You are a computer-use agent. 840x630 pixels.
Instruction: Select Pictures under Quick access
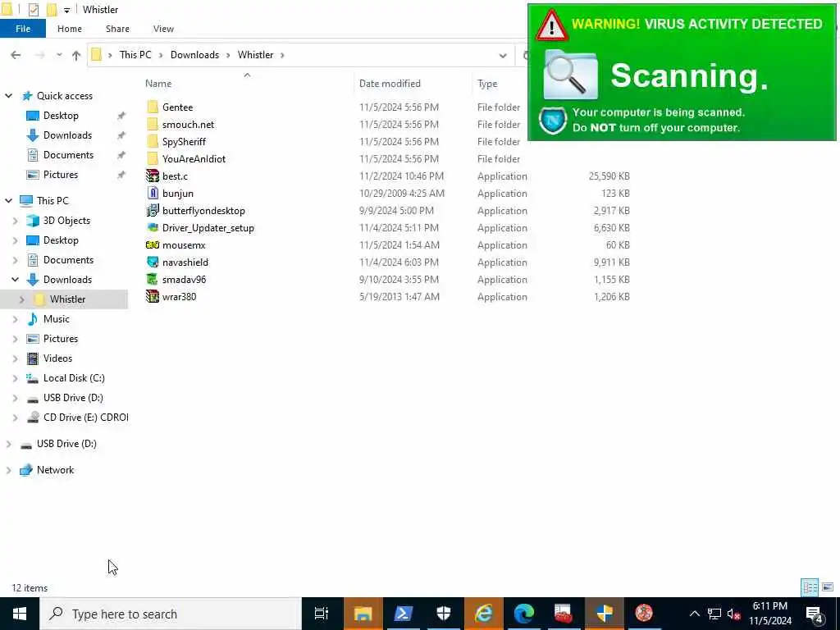click(x=60, y=175)
